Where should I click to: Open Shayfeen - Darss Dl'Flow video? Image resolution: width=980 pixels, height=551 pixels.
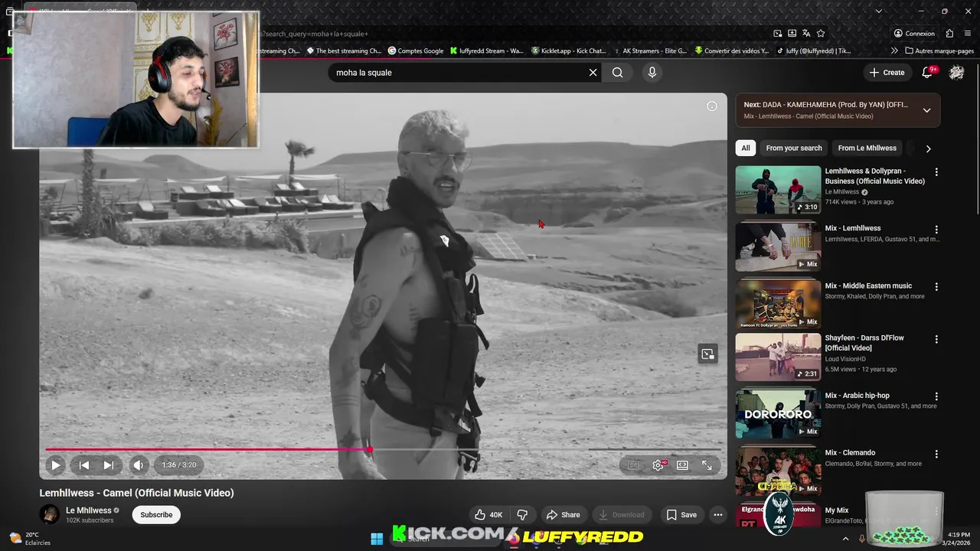coord(778,357)
